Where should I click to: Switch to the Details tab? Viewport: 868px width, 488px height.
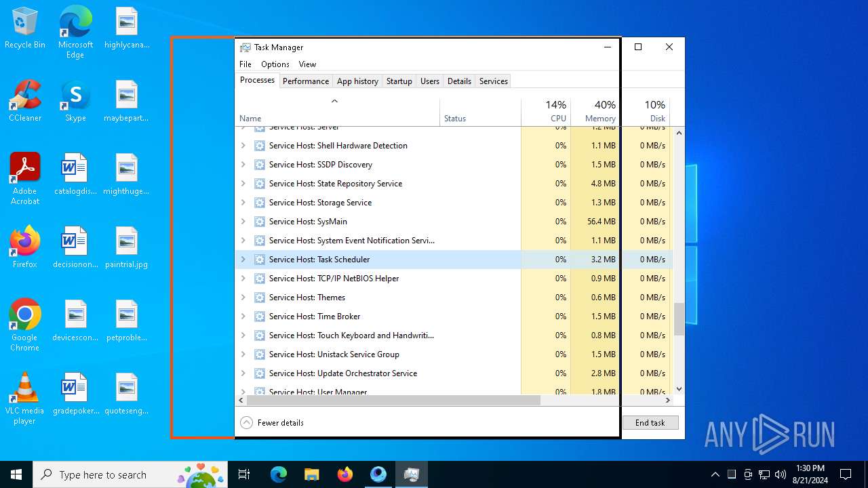point(459,81)
